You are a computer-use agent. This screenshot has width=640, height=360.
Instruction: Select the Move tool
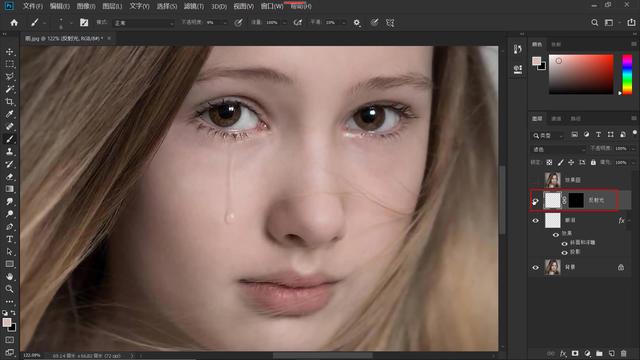tap(9, 52)
